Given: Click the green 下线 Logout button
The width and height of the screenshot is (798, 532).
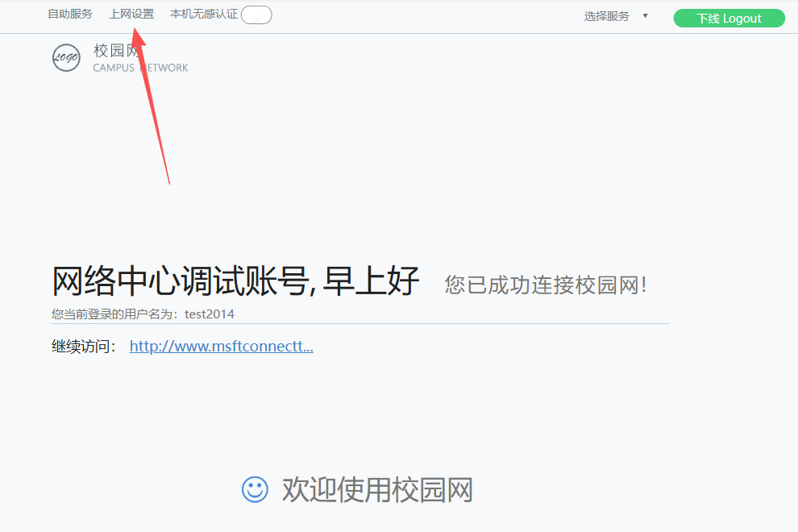Looking at the screenshot, I should 729,19.
